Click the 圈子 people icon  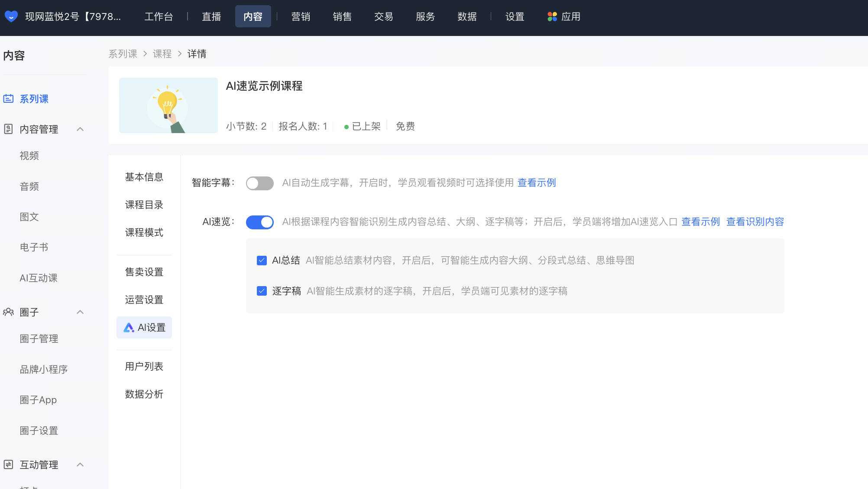(x=8, y=312)
